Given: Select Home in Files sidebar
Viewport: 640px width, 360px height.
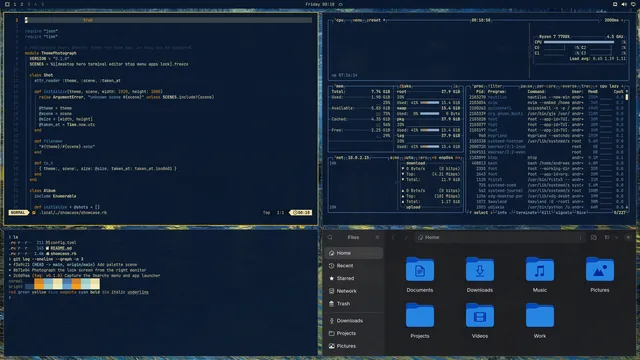Looking at the screenshot, I should coord(354,253).
